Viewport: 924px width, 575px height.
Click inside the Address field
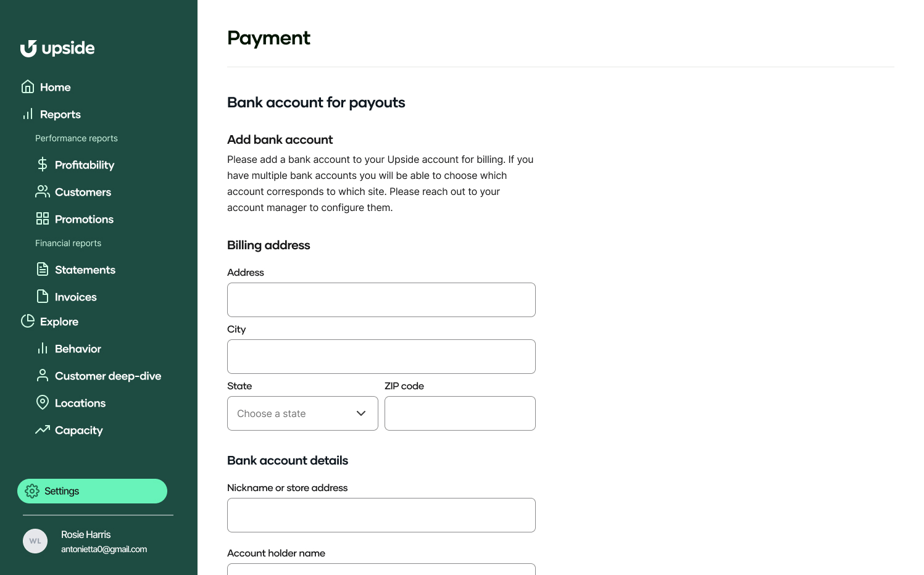[381, 300]
